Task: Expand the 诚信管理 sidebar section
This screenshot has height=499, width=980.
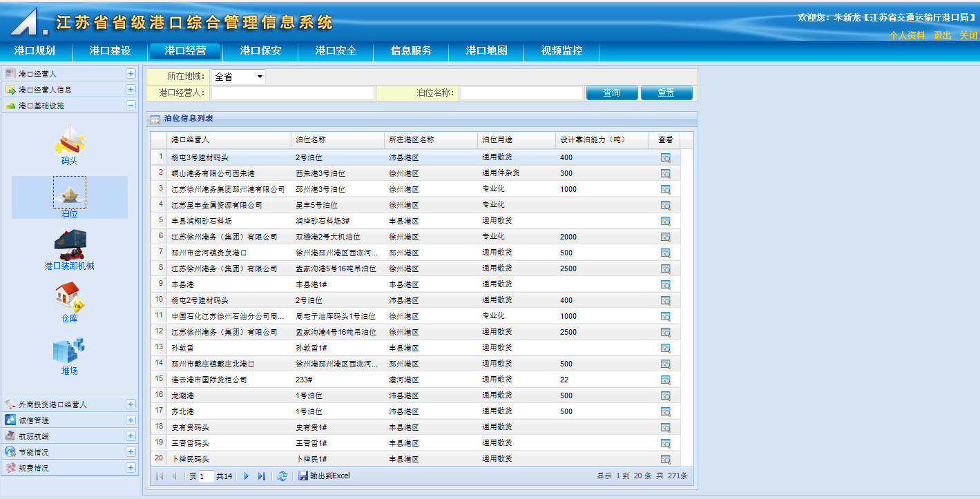Action: coord(131,420)
